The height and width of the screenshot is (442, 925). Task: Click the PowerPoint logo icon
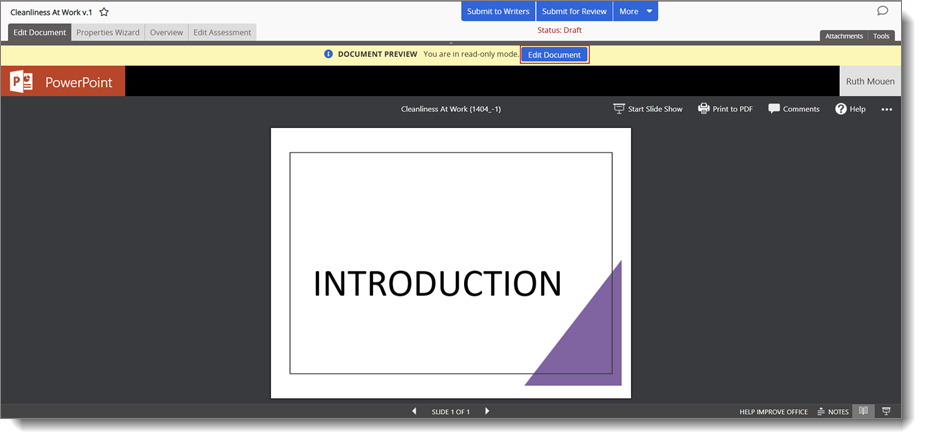click(22, 82)
